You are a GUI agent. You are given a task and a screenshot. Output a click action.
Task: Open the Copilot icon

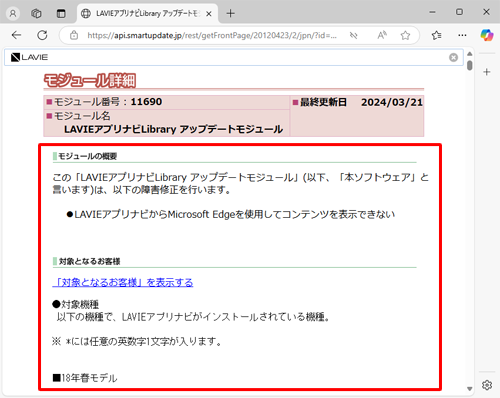pyautogui.click(x=487, y=35)
